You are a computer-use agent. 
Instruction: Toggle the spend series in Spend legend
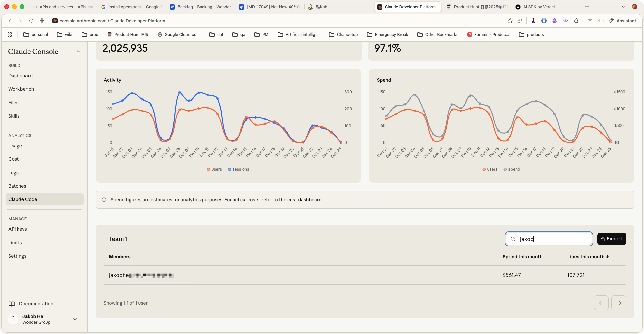(x=512, y=169)
